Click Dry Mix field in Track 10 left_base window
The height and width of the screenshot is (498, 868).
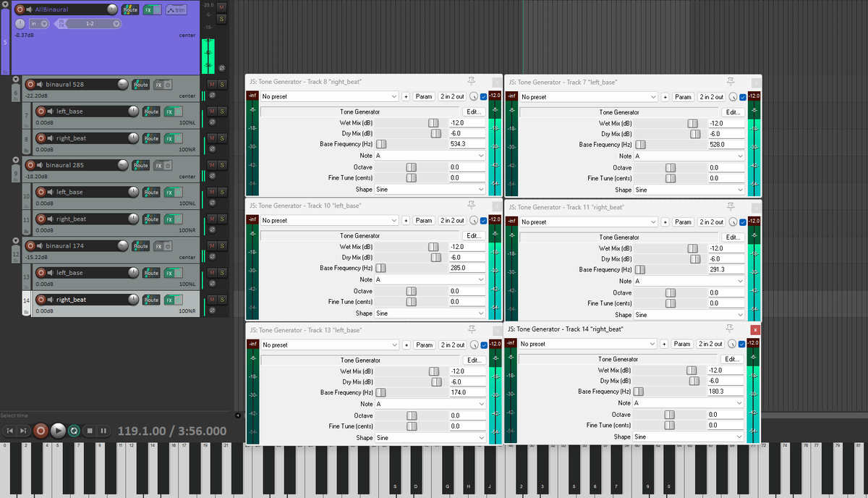[467, 258]
